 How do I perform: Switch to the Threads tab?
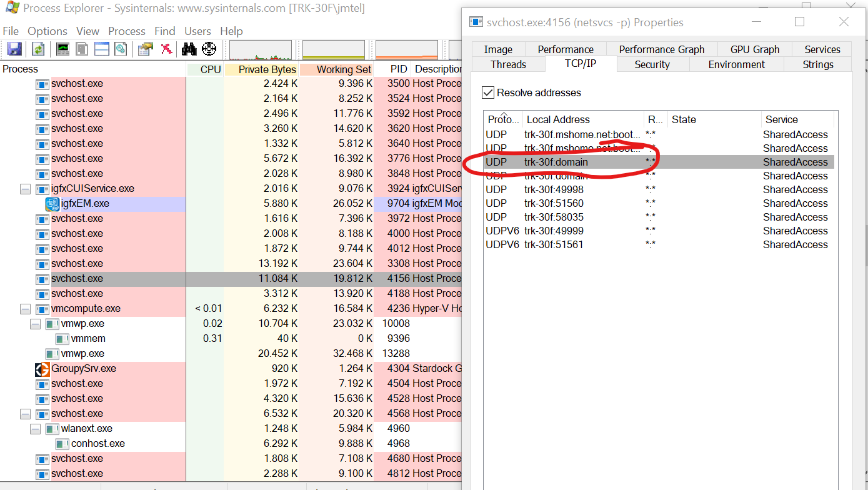(509, 64)
